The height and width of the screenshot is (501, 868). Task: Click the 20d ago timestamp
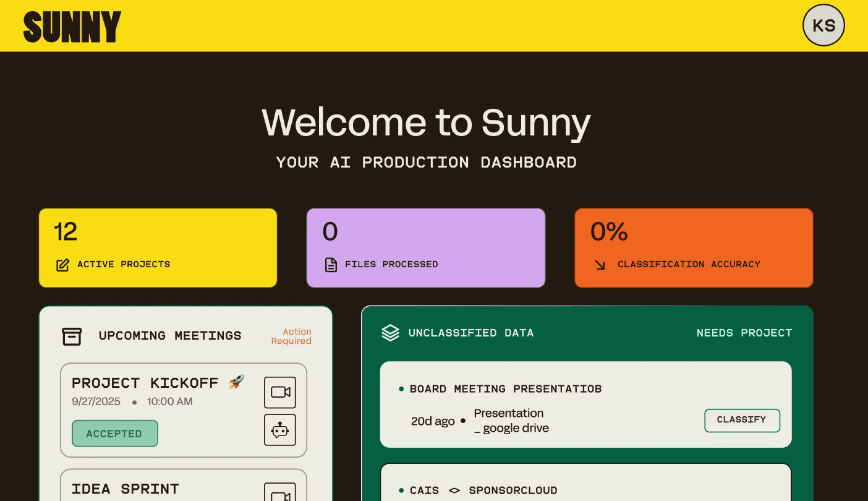click(x=433, y=421)
